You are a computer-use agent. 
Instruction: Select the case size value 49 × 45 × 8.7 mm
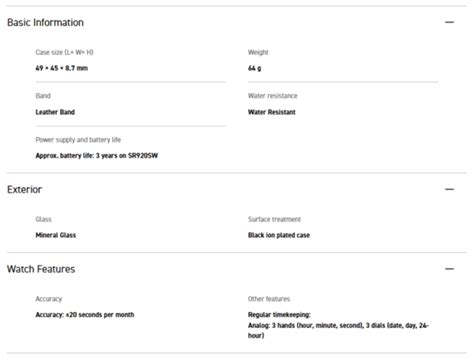coord(62,68)
